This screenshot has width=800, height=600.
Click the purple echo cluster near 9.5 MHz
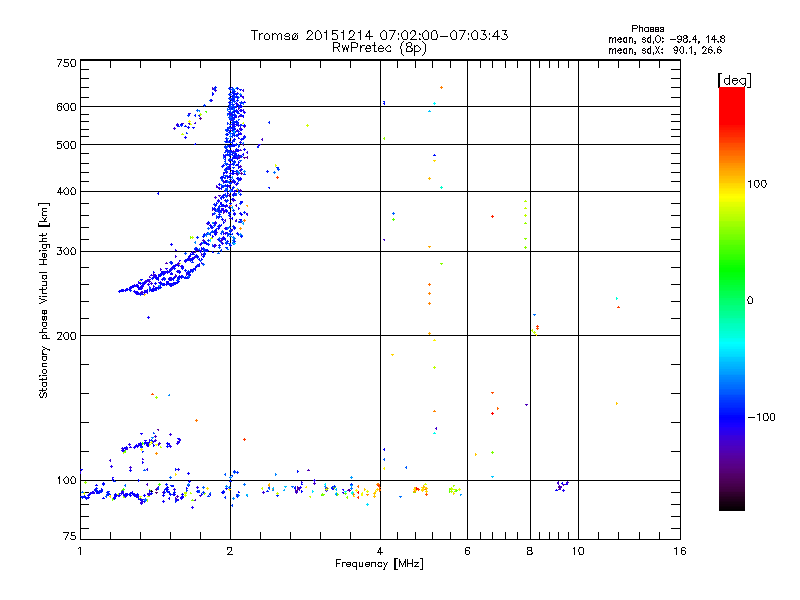coord(561,485)
